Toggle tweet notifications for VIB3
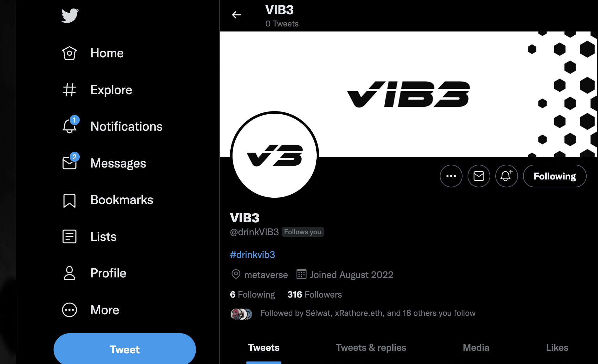The width and height of the screenshot is (598, 364). point(506,176)
